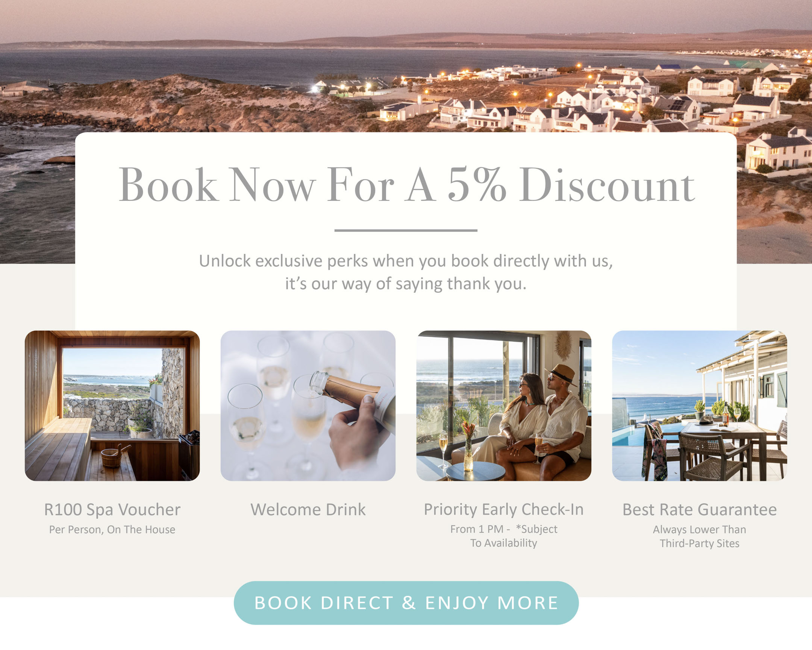The width and height of the screenshot is (812, 650).
Task: View the patio and pool terrace photo
Action: [x=700, y=405]
